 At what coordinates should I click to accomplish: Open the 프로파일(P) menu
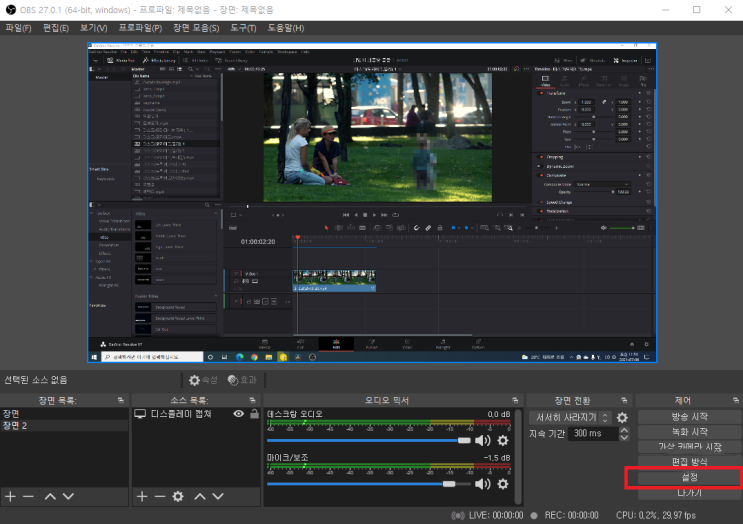click(140, 28)
